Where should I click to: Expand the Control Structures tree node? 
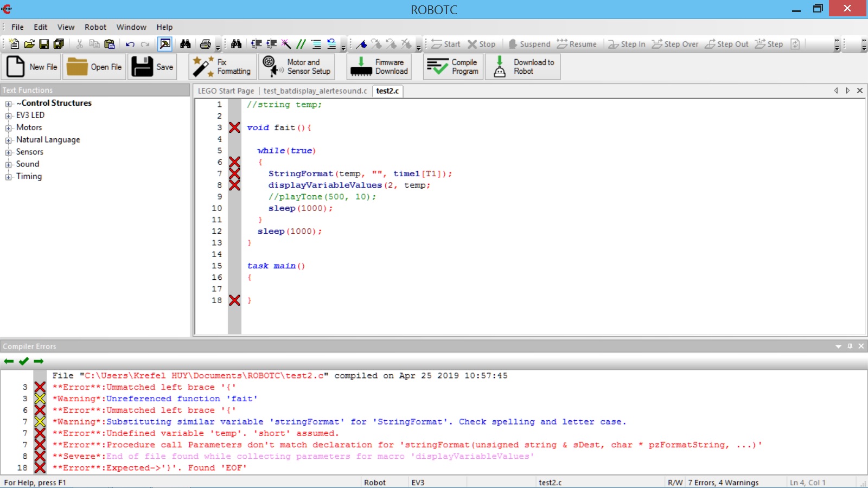(9, 104)
